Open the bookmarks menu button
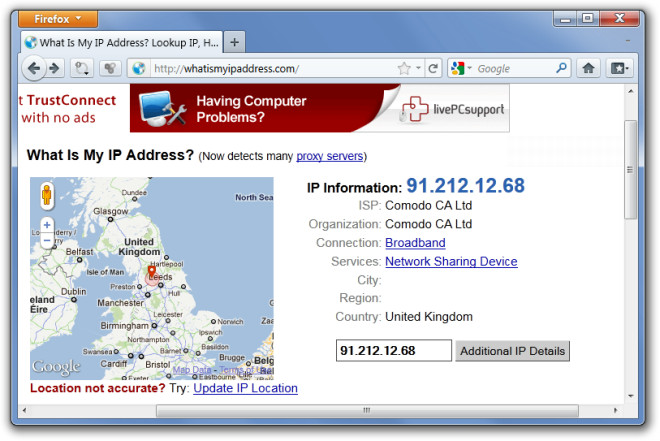Viewport: 660px width, 441px height. 619,68
